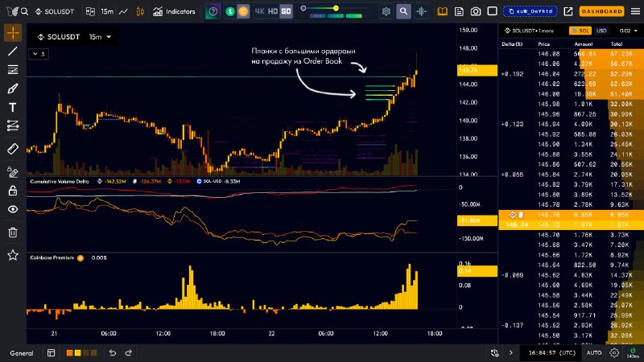Select the text annotation tool
644x362 pixels.
pos(13,107)
